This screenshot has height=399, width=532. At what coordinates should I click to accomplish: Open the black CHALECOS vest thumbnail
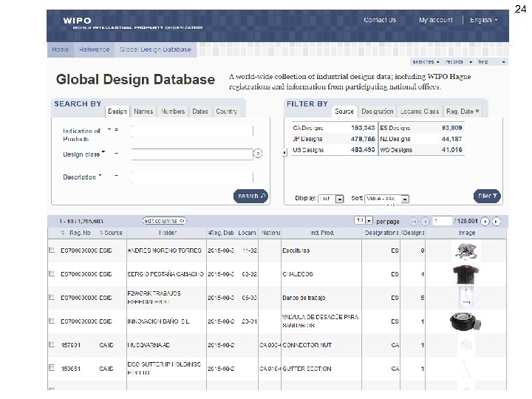466,274
